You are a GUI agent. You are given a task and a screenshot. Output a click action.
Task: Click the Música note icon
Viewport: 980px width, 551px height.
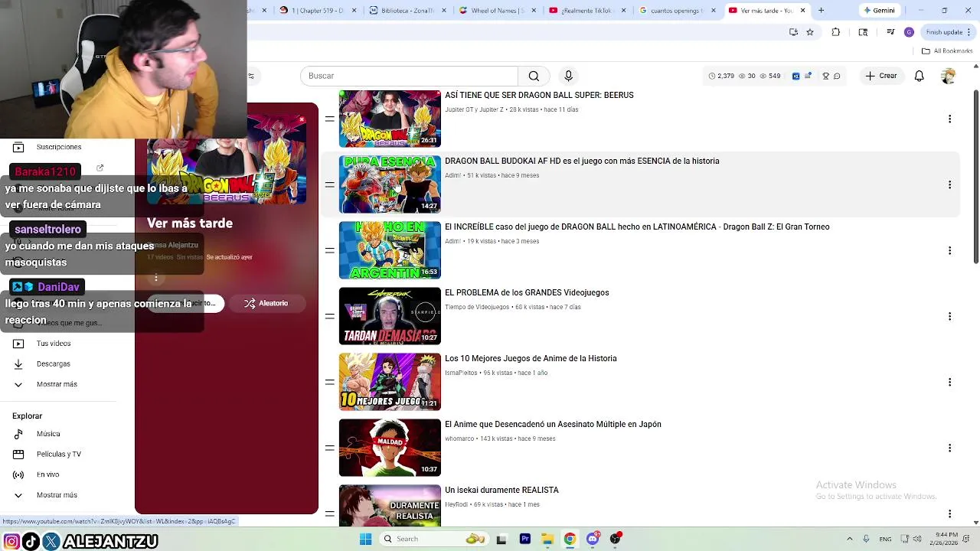coord(18,434)
